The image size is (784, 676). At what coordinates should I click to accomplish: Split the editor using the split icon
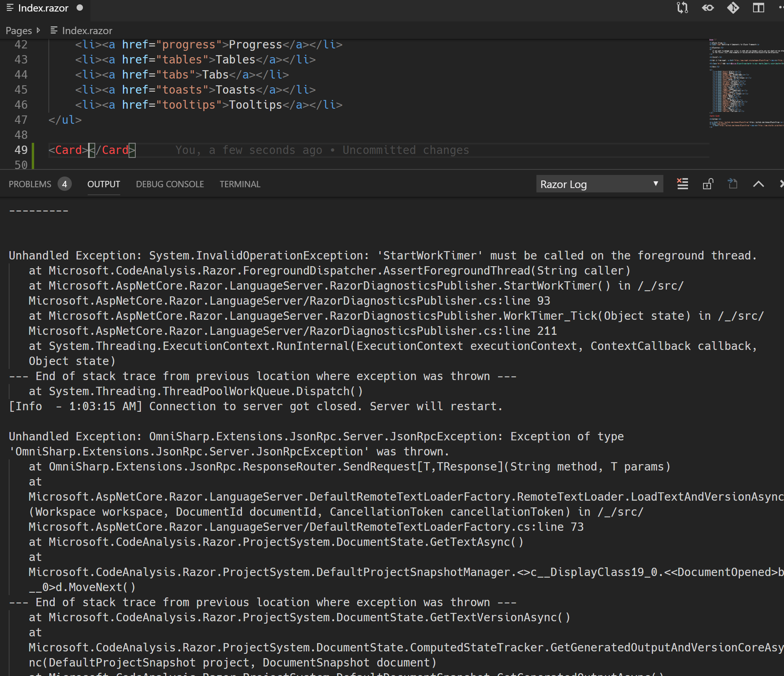759,8
